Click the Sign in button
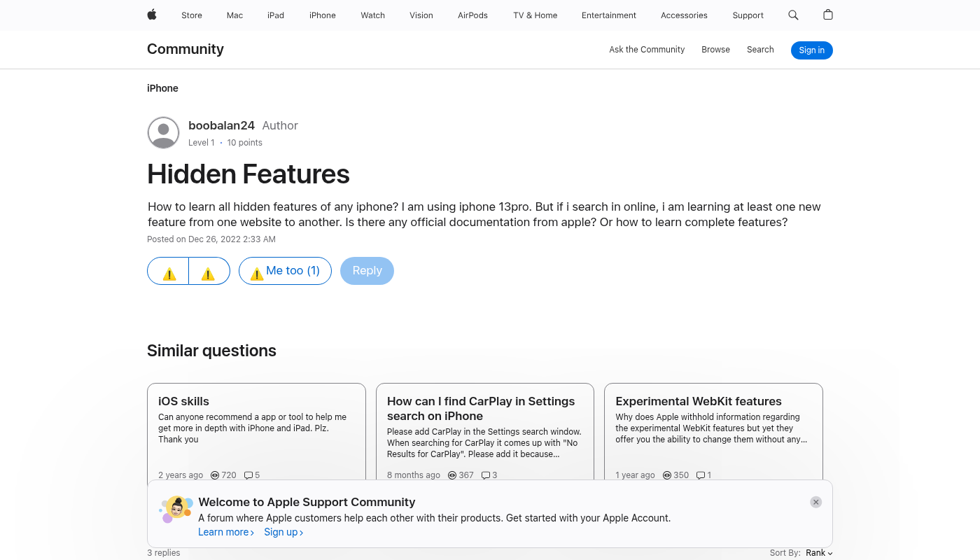This screenshot has height=560, width=980. tap(811, 50)
